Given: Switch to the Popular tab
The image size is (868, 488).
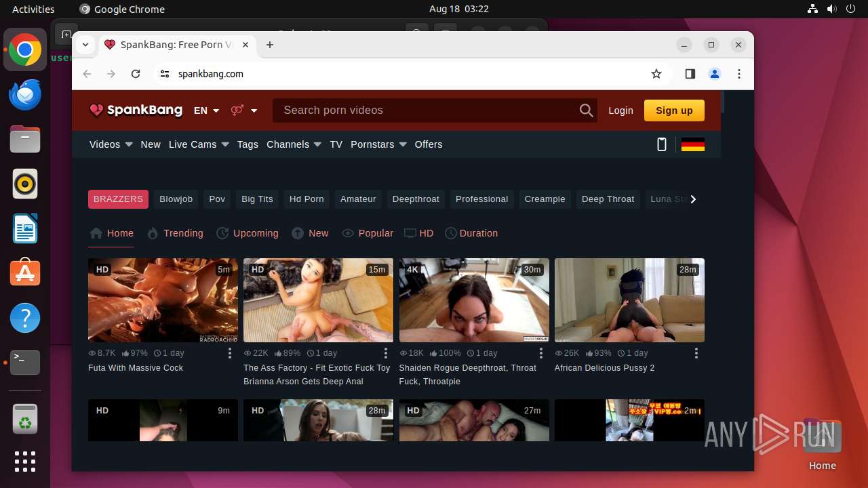Looking at the screenshot, I should [368, 233].
